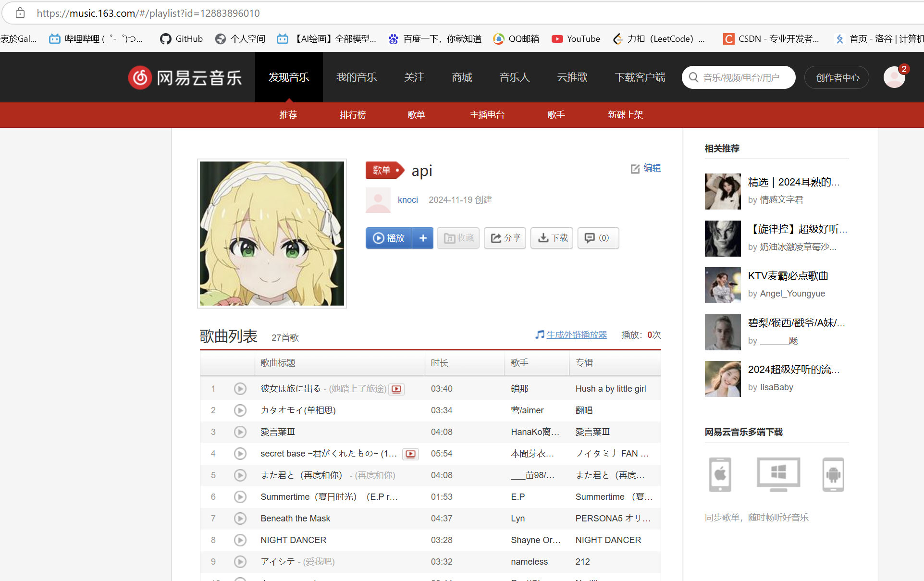Add playlist to queue with plus button
Image resolution: width=924 pixels, height=581 pixels.
(x=423, y=238)
